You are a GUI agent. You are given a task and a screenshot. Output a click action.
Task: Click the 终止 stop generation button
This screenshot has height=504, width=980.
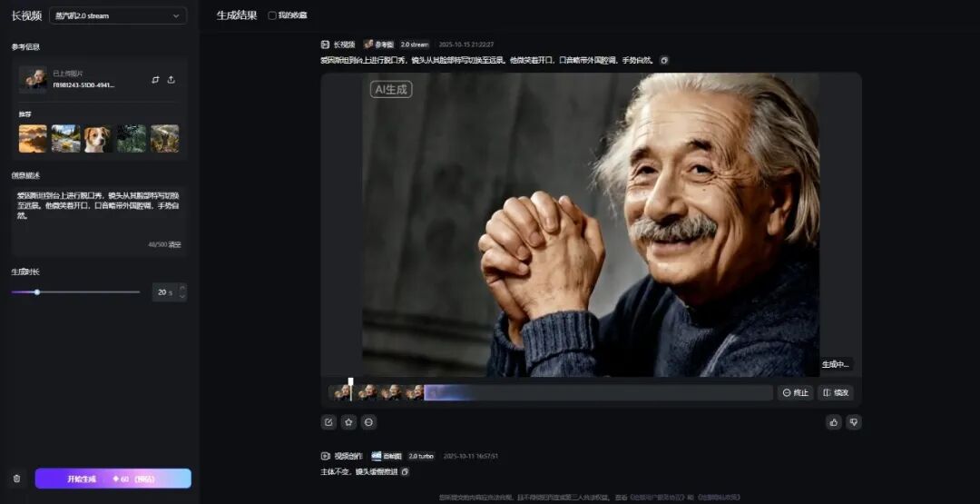(x=795, y=392)
